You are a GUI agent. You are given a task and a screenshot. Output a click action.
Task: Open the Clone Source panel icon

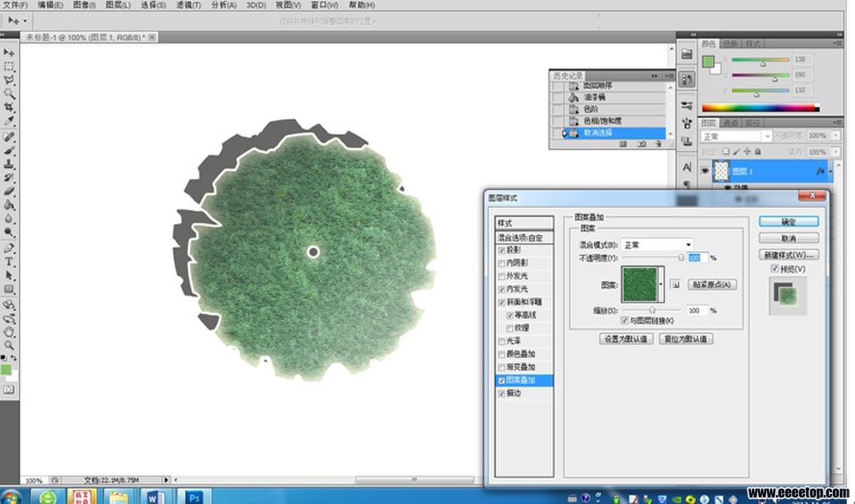coord(687,141)
